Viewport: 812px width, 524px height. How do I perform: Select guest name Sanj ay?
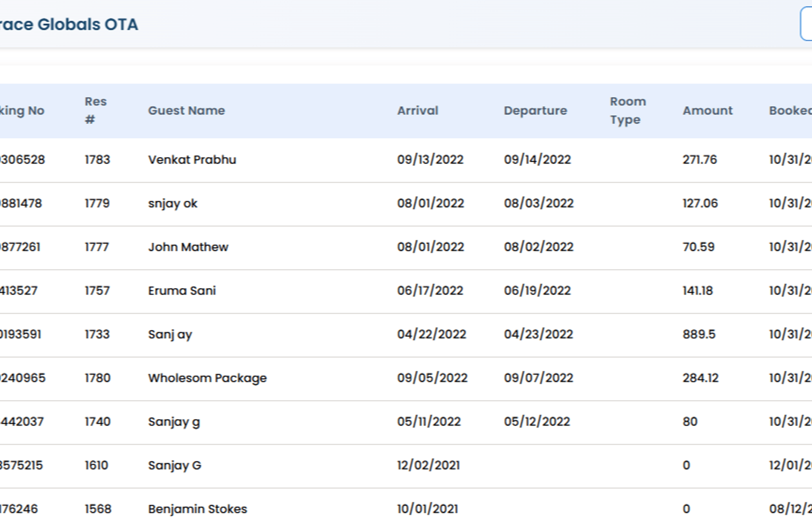tap(170, 334)
